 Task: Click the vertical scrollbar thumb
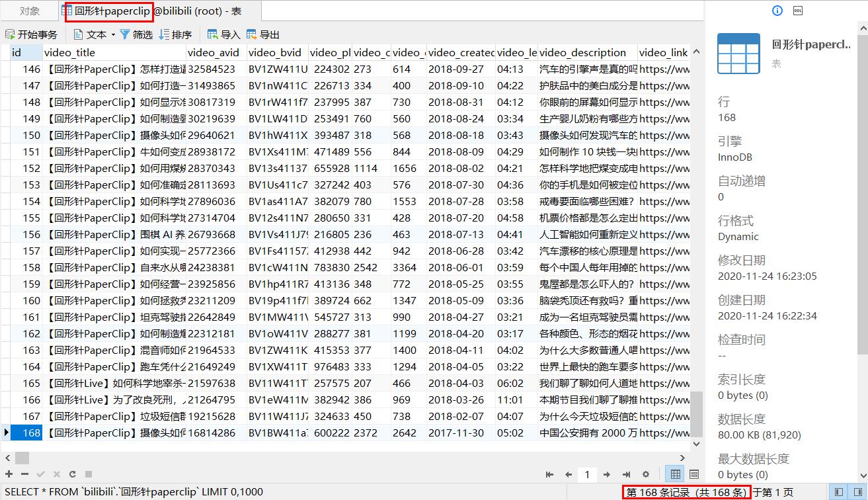coord(696,413)
